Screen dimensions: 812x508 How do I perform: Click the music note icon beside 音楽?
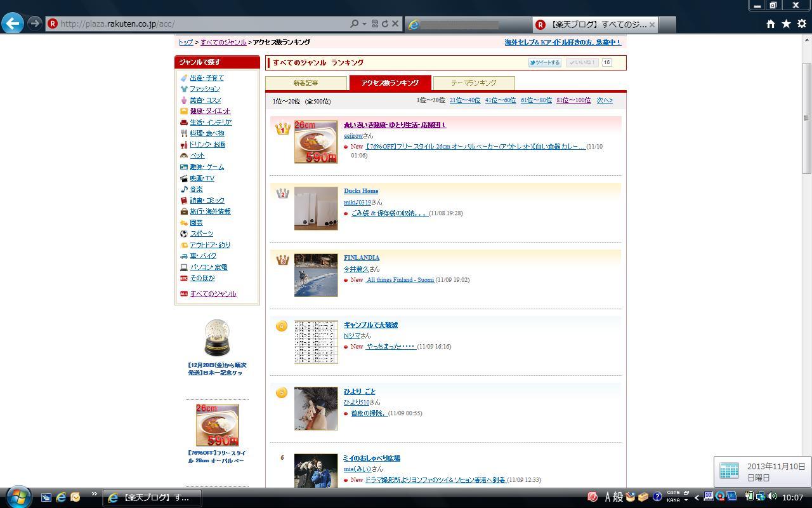[184, 189]
